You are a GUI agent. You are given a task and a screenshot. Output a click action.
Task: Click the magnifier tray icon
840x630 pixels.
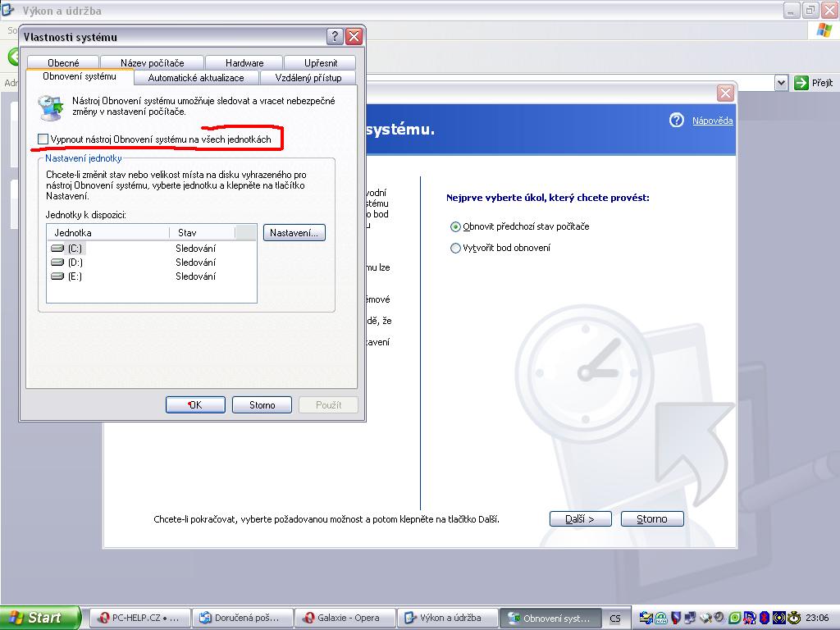pyautogui.click(x=706, y=618)
